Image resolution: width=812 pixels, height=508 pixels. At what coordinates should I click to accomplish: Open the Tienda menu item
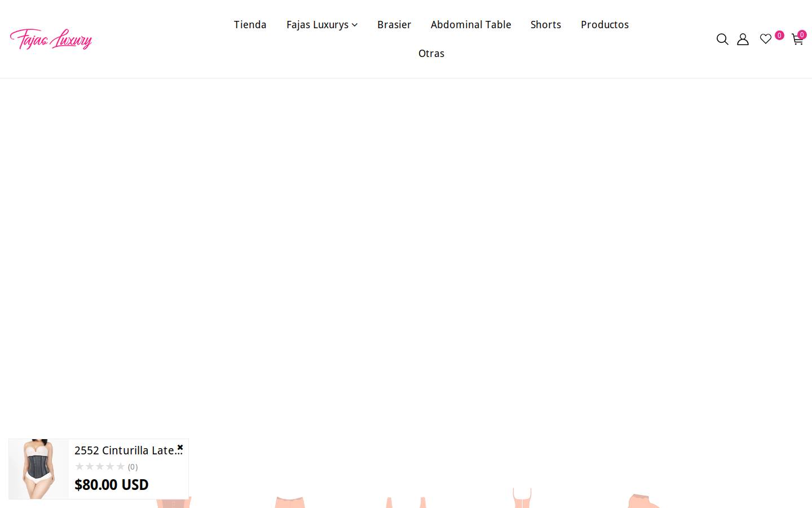click(x=250, y=24)
